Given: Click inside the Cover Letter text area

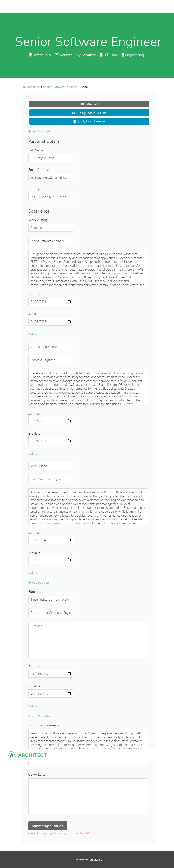Looking at the screenshot, I should pos(88,796).
